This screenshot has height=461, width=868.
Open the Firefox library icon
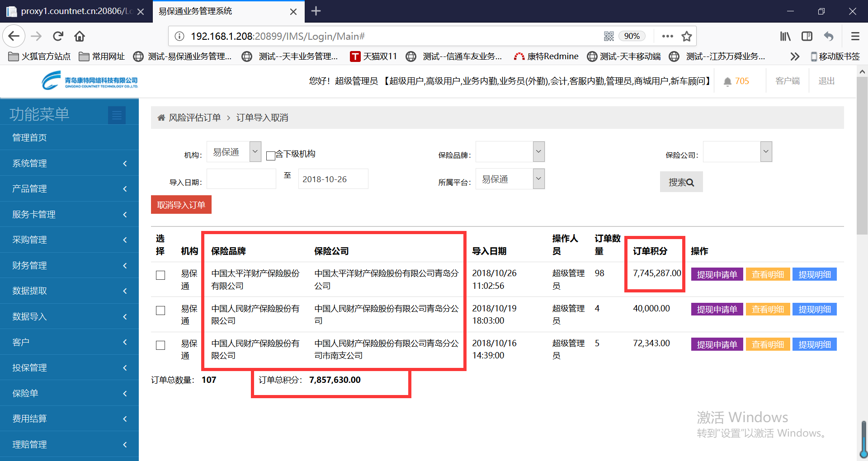(x=785, y=36)
